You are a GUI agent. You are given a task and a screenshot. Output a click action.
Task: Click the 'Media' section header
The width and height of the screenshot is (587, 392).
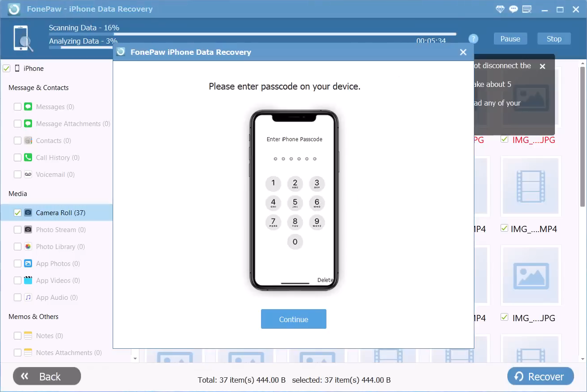click(18, 194)
